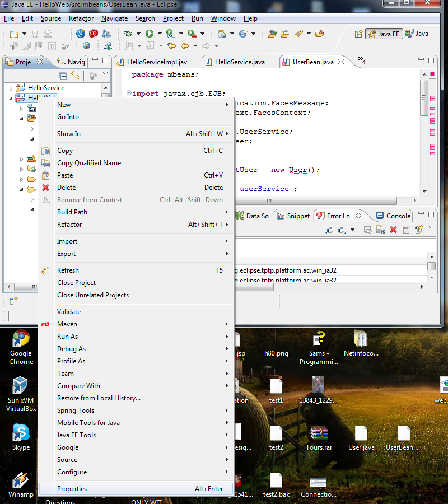
Task: Maximize the Error Log view panel
Action: (x=431, y=214)
